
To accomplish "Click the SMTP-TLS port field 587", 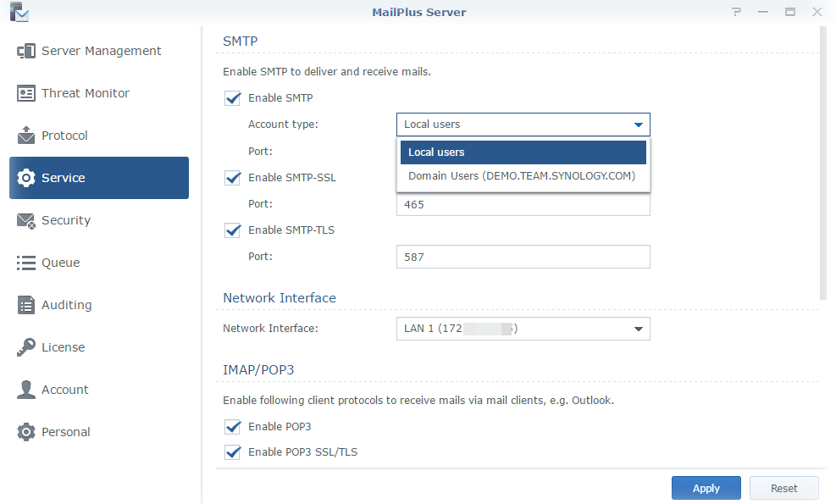I will (523, 257).
